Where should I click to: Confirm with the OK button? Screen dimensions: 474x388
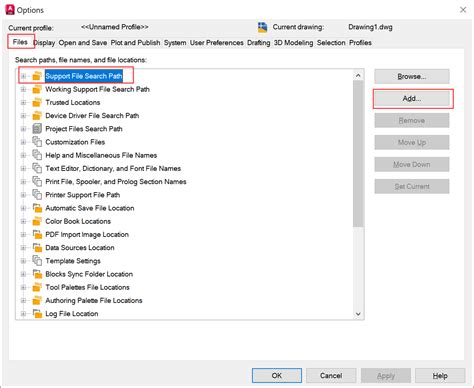pos(277,376)
